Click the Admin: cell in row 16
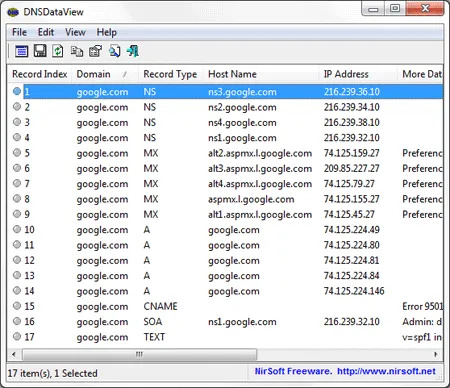 click(x=422, y=322)
